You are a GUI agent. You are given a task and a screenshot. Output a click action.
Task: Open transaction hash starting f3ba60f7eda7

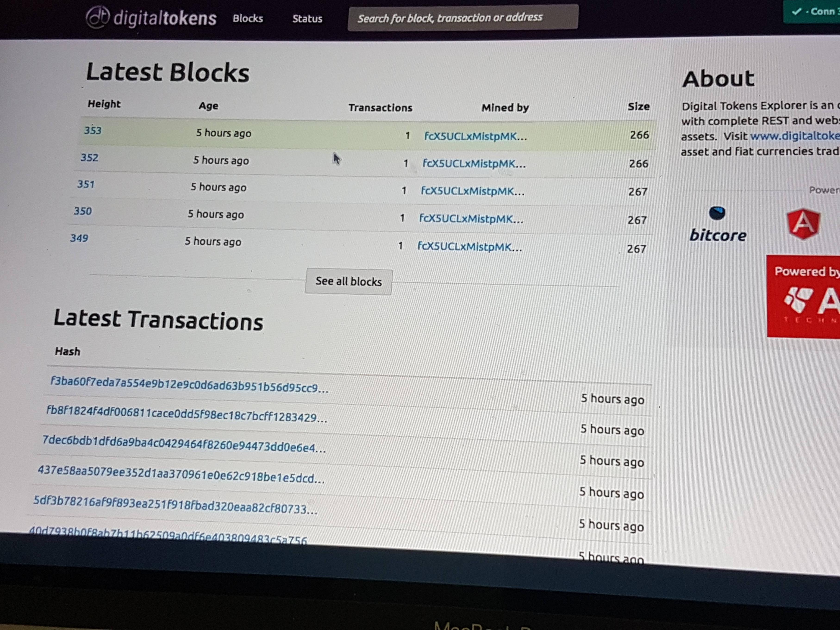(x=189, y=385)
